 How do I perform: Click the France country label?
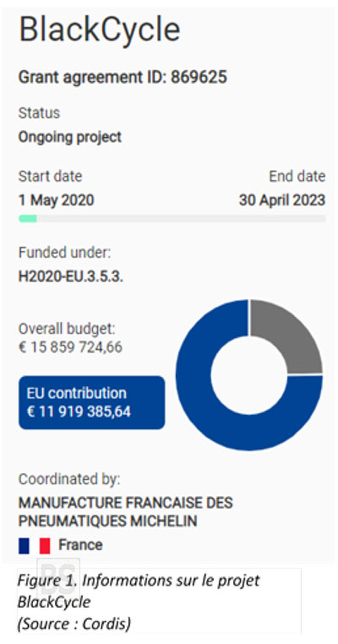80,545
